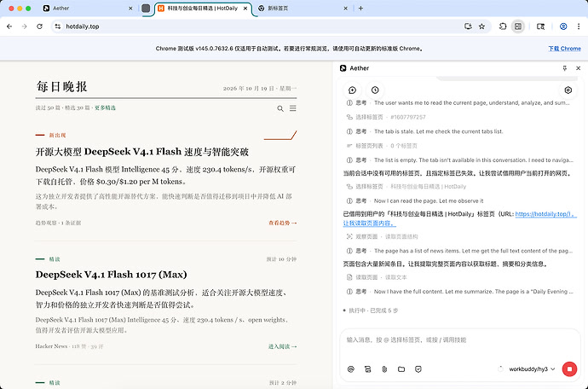The width and height of the screenshot is (588, 389).
Task: Expand thought 'The tab is stale'
Action: [425, 131]
